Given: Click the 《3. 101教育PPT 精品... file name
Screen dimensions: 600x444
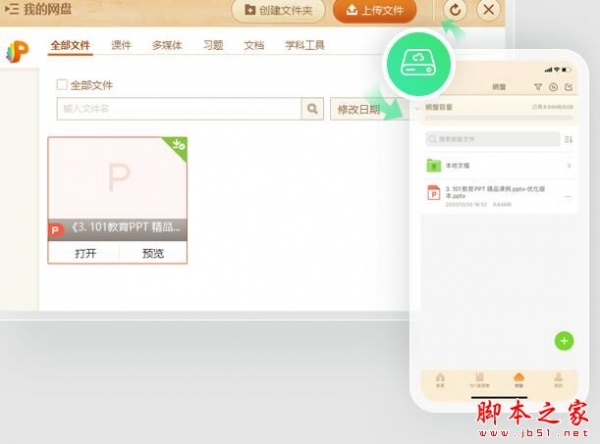Looking at the screenshot, I should point(126,227).
